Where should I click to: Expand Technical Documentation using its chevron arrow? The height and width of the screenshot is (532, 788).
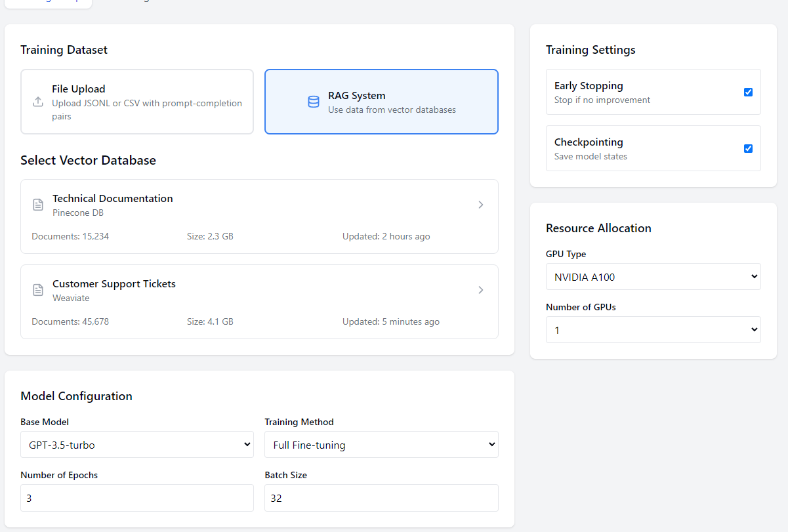[x=480, y=205]
